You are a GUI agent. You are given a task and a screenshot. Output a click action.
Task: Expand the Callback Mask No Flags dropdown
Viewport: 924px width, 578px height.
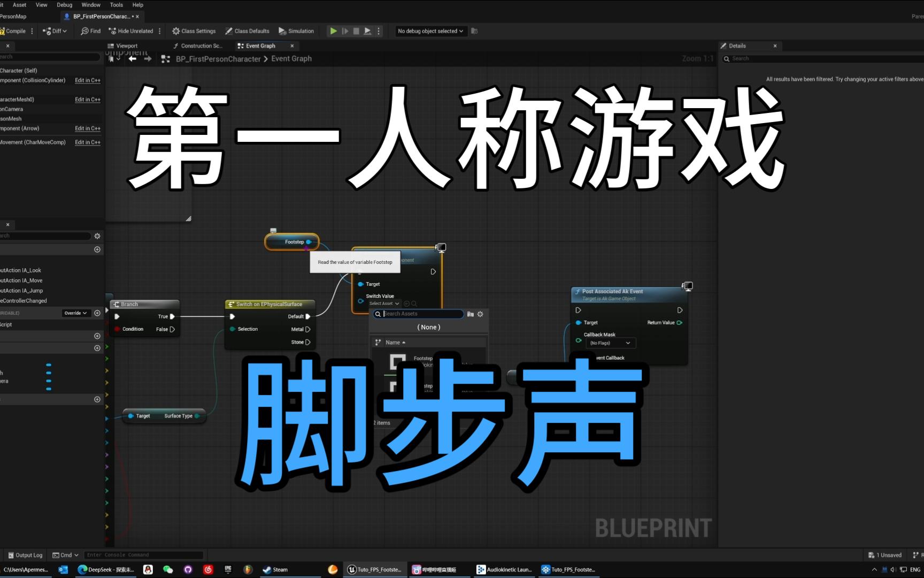(x=610, y=343)
